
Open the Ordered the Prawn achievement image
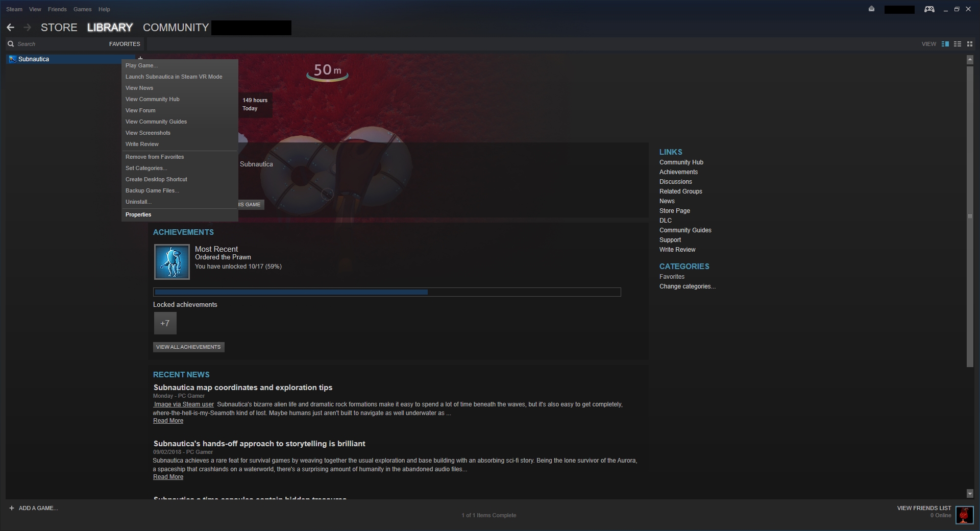pos(172,262)
